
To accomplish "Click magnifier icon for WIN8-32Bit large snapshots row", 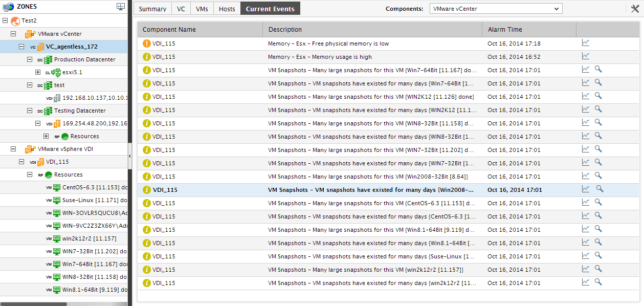I will (x=598, y=122).
